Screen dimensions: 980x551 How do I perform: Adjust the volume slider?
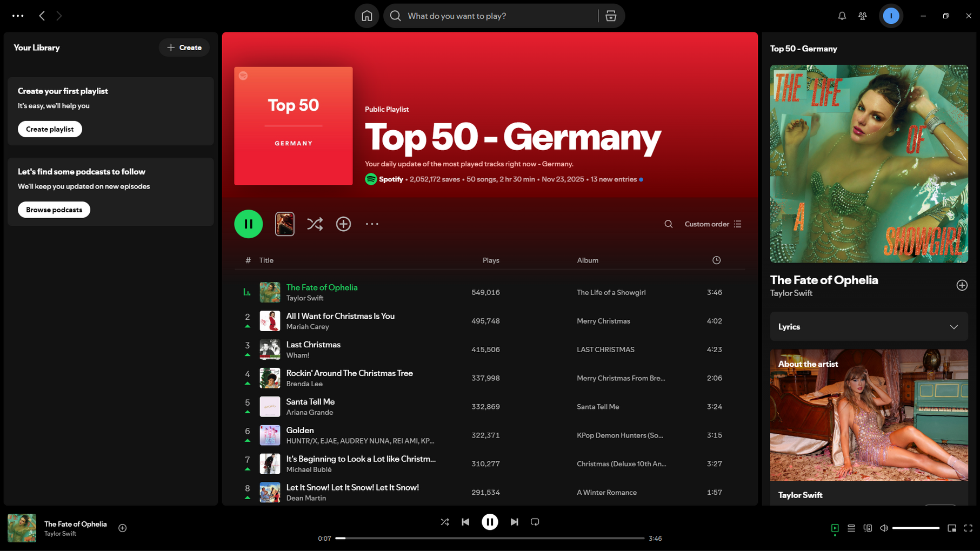[916, 528]
